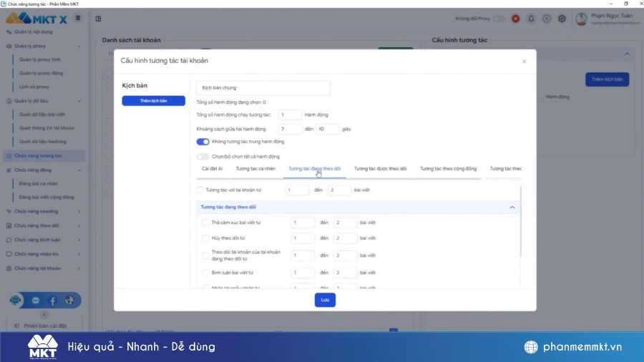Click the notification bell icon
Image resolution: width=644 pixels, height=362 pixels.
pyautogui.click(x=531, y=19)
